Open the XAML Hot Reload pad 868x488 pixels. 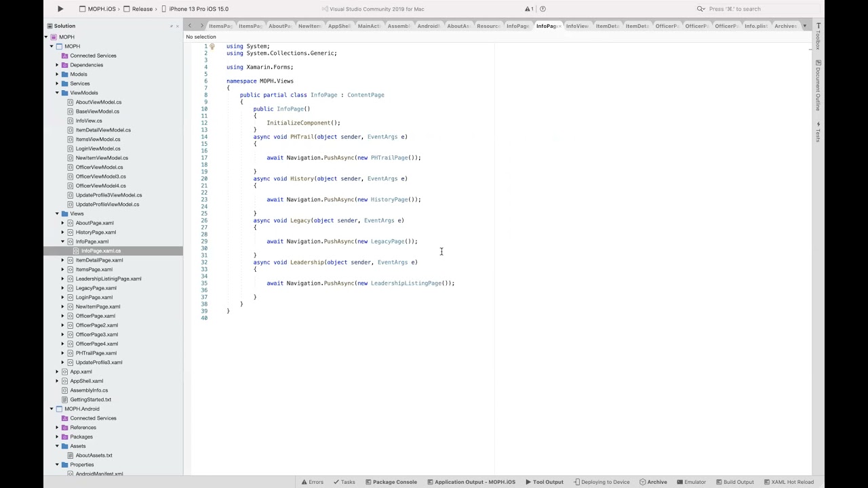pyautogui.click(x=789, y=482)
